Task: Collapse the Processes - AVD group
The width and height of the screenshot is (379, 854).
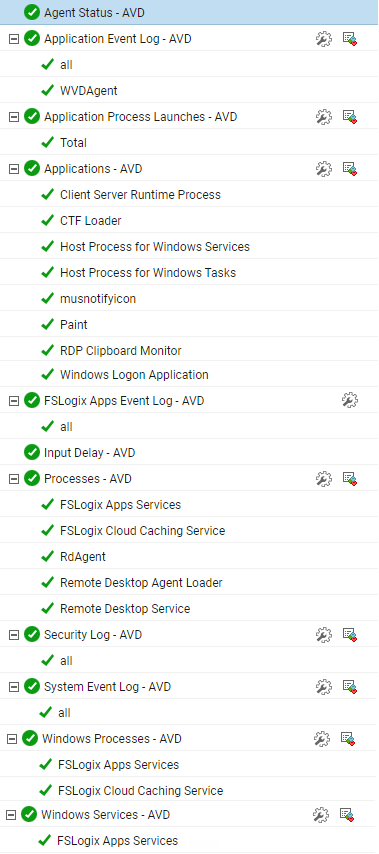Action: click(14, 479)
